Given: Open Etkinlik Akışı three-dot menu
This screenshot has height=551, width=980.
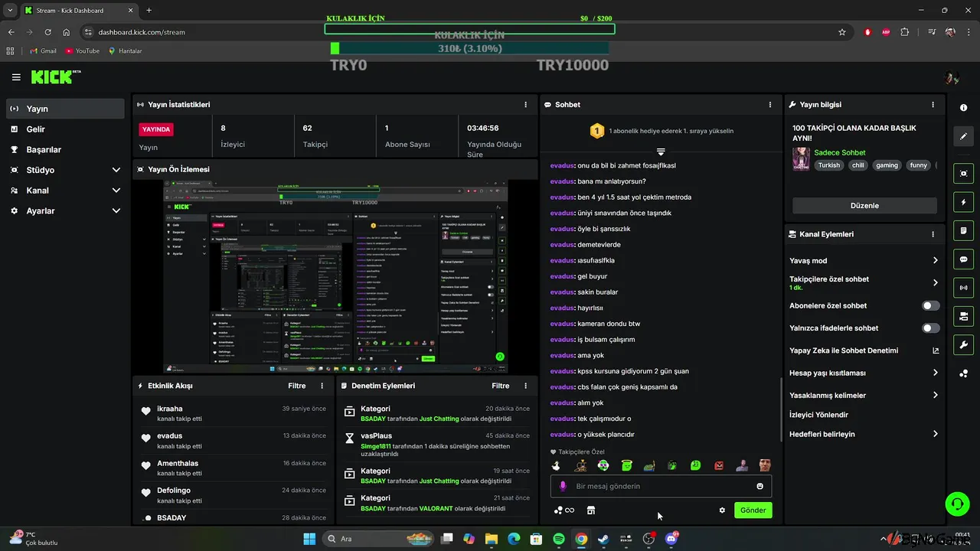Looking at the screenshot, I should (322, 386).
